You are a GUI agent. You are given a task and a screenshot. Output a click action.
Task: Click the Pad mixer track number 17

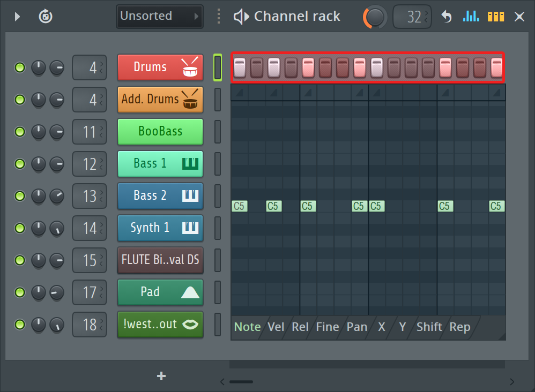point(90,292)
